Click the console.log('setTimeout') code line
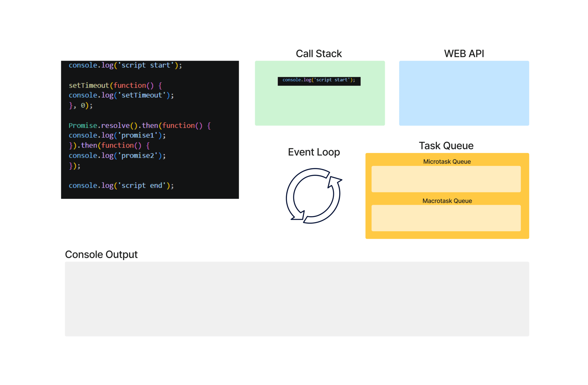This screenshot has width=588, height=385. click(121, 95)
